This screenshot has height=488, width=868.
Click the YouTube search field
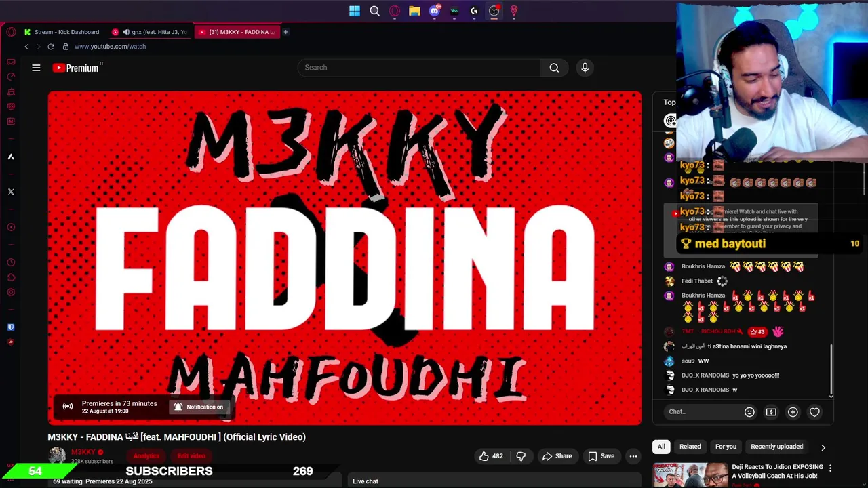pos(418,68)
